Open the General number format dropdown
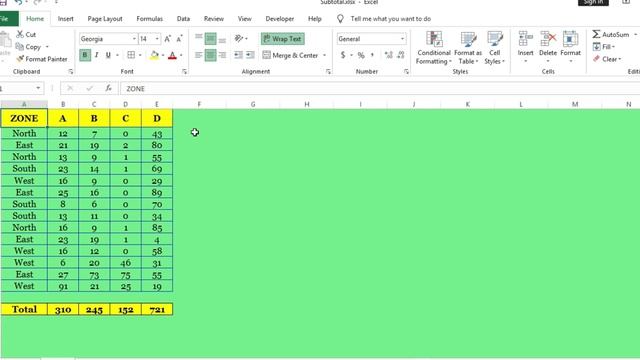The width and height of the screenshot is (640, 360). (x=402, y=39)
